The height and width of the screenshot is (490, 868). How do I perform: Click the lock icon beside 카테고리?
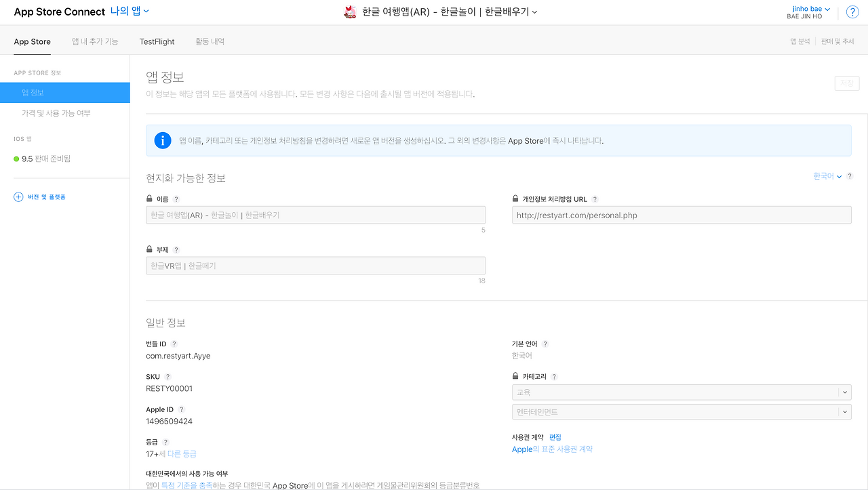(515, 377)
